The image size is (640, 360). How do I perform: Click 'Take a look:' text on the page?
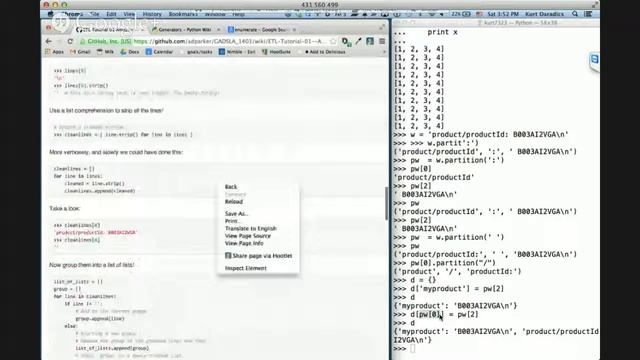(x=64, y=209)
